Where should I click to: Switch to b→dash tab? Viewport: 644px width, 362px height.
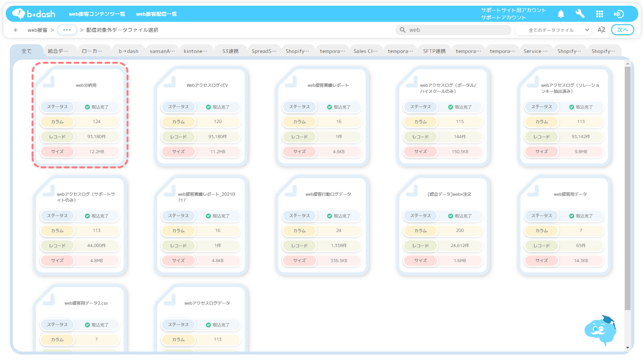click(128, 51)
